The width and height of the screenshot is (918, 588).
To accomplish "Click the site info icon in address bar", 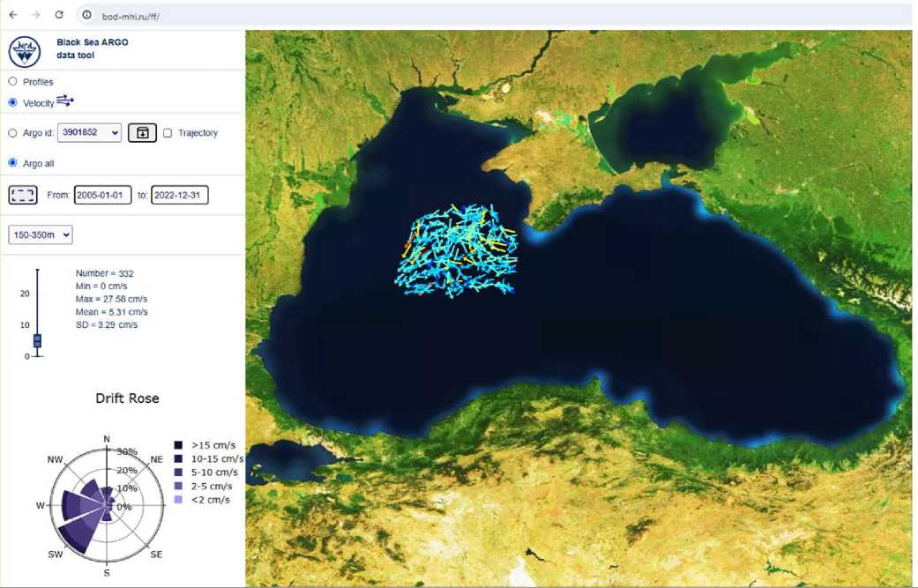I will [86, 16].
